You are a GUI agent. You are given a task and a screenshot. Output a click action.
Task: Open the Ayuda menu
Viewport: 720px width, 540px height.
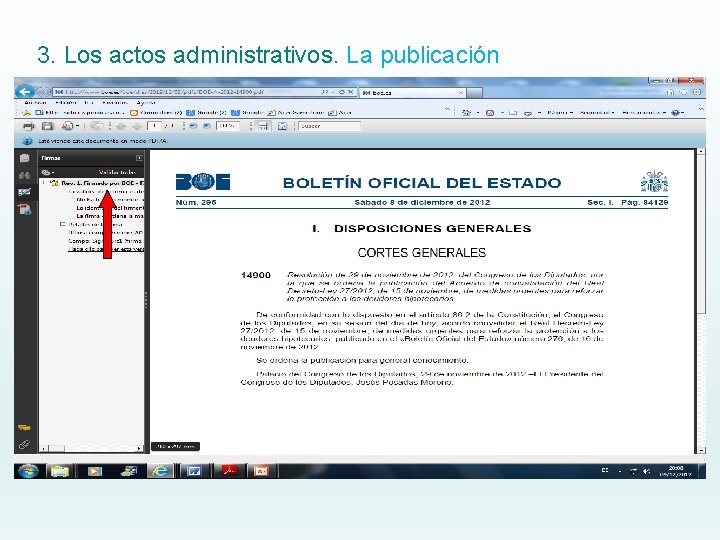tap(146, 102)
